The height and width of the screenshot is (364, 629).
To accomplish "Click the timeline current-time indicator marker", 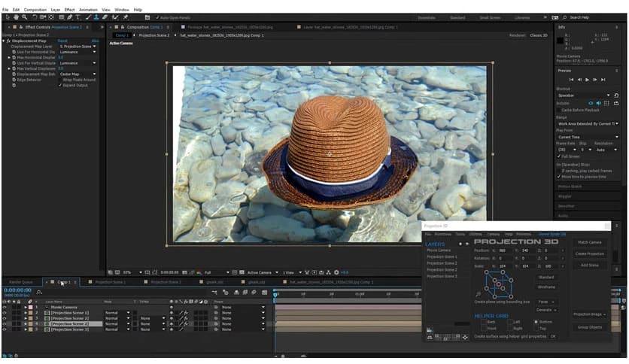I will [x=275, y=295].
